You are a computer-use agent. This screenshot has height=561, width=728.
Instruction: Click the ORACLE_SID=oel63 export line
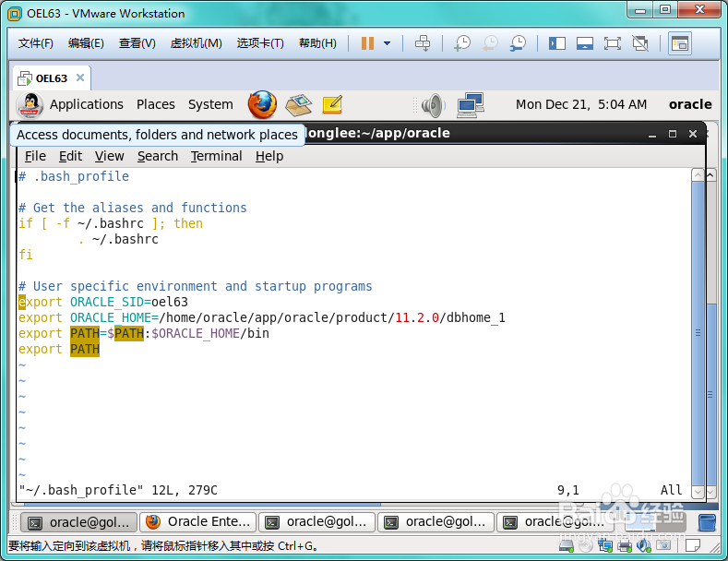tap(103, 302)
